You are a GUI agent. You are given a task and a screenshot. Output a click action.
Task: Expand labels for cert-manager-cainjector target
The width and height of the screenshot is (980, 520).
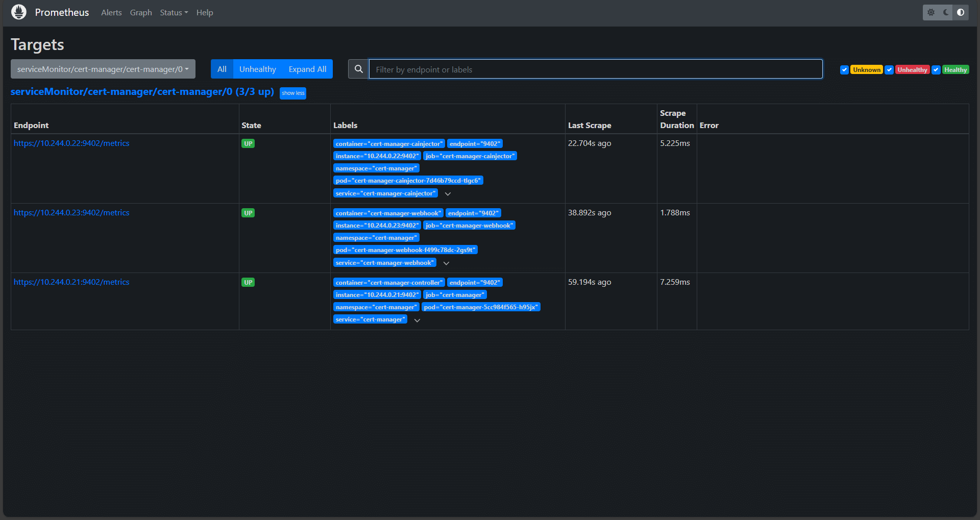(x=448, y=194)
